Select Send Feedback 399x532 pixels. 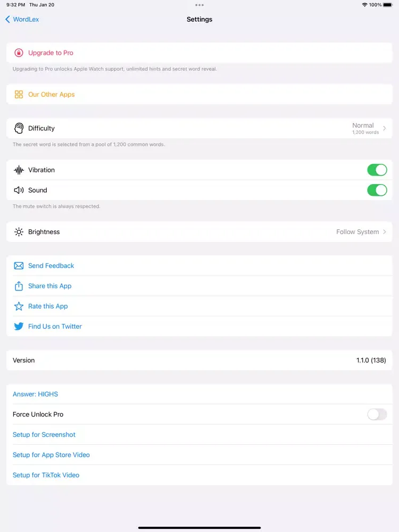point(199,265)
